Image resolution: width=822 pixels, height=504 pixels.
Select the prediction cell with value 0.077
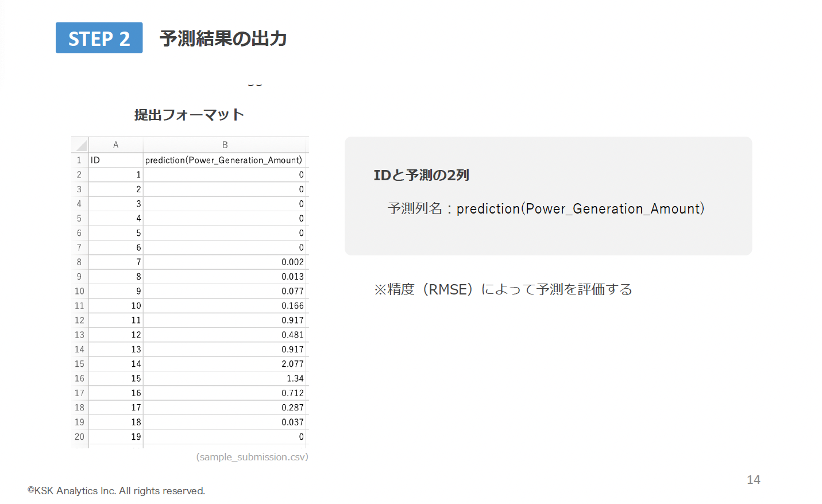tap(225, 291)
